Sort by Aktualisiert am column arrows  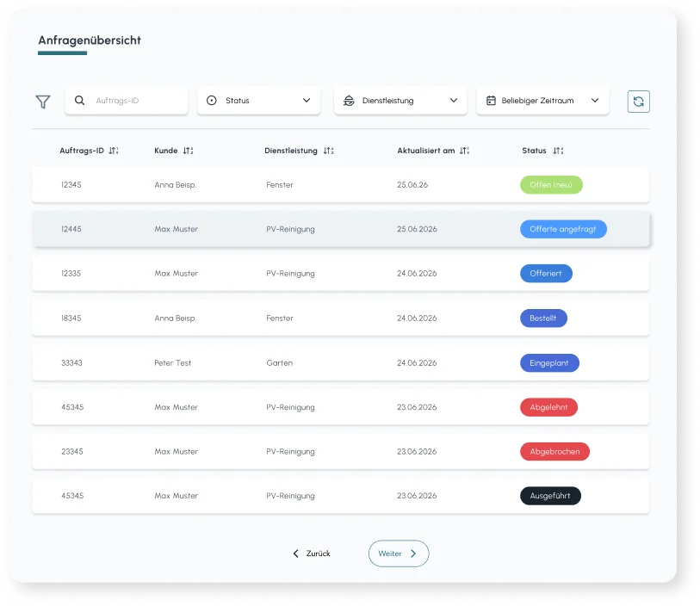(x=465, y=151)
